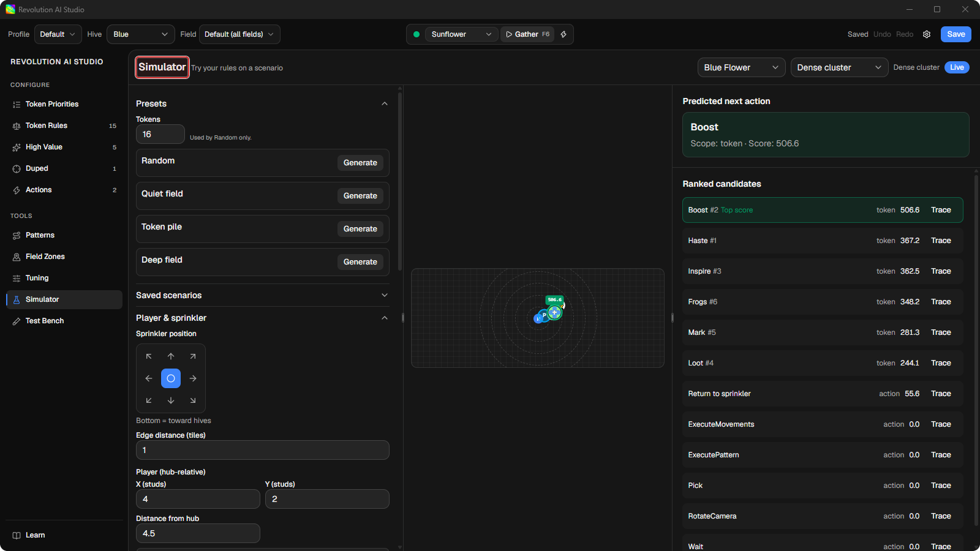Click the Revolution AI Studio app logo
Image resolution: width=980 pixels, height=551 pixels.
[10, 9]
